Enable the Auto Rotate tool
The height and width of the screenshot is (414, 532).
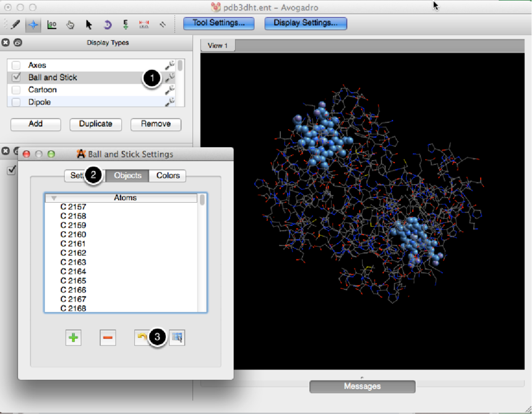(x=107, y=25)
